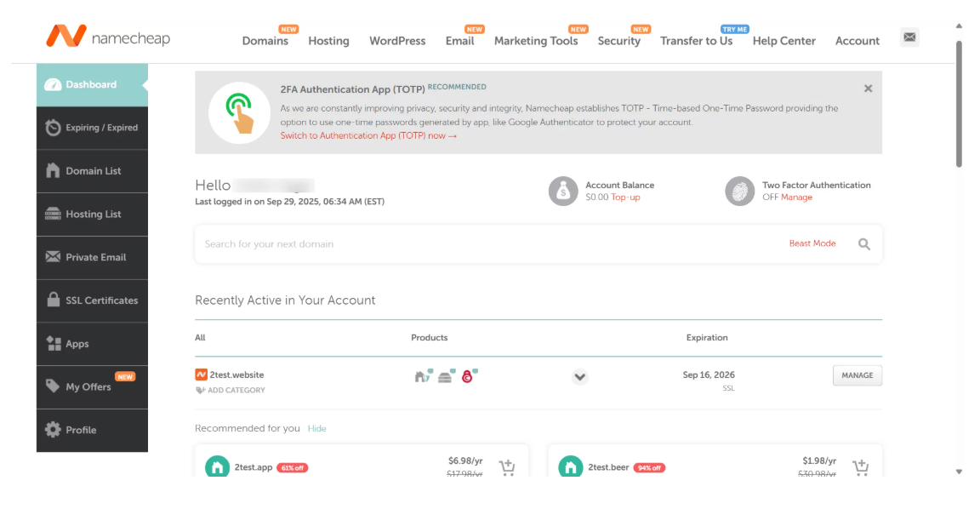Open My Offers in sidebar
The height and width of the screenshot is (509, 980).
(x=92, y=387)
